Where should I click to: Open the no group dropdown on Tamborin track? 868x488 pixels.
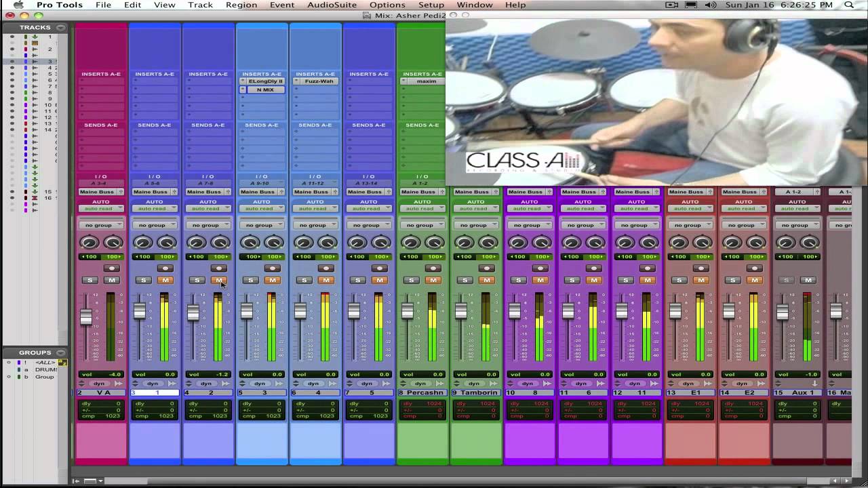476,225
